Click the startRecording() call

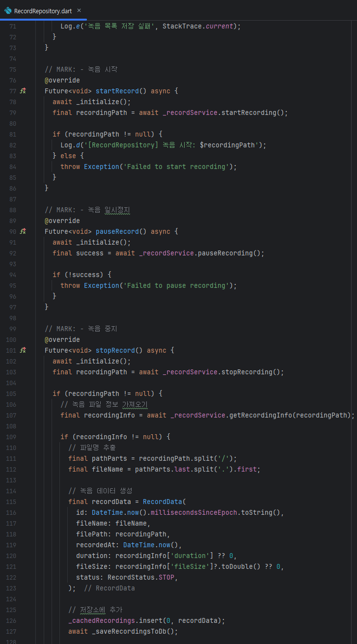pyautogui.click(x=253, y=112)
